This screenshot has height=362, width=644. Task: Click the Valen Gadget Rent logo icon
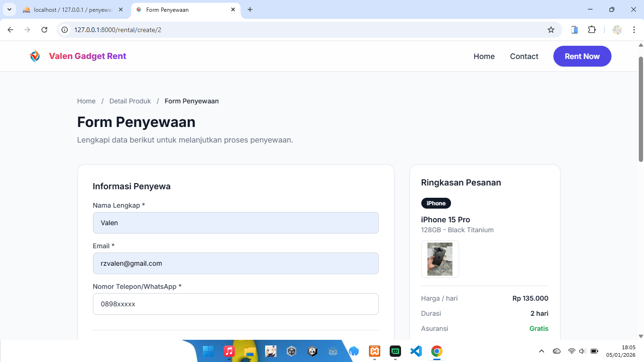pyautogui.click(x=34, y=56)
